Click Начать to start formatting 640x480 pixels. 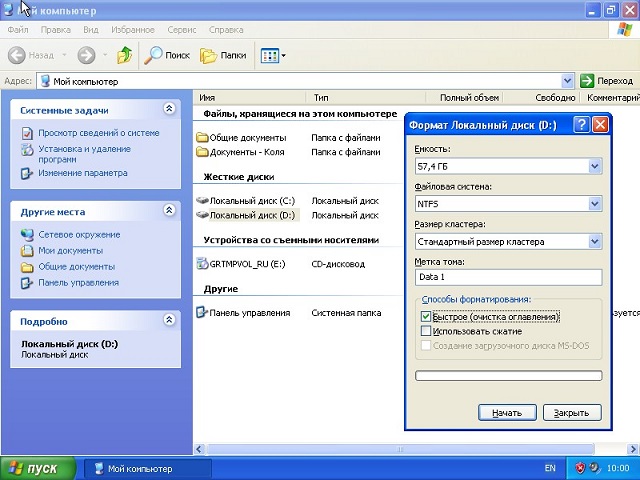(x=507, y=413)
